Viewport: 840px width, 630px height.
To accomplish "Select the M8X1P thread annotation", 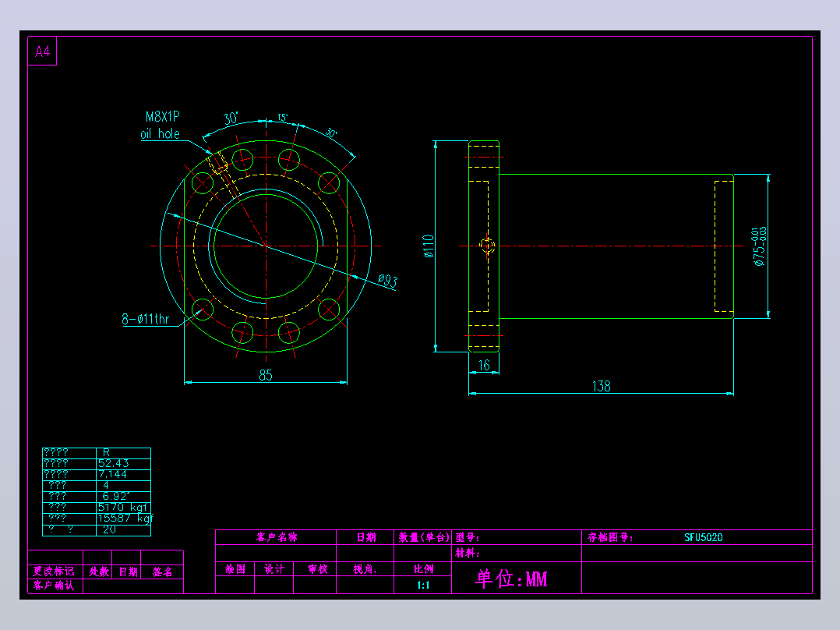I will click(163, 116).
